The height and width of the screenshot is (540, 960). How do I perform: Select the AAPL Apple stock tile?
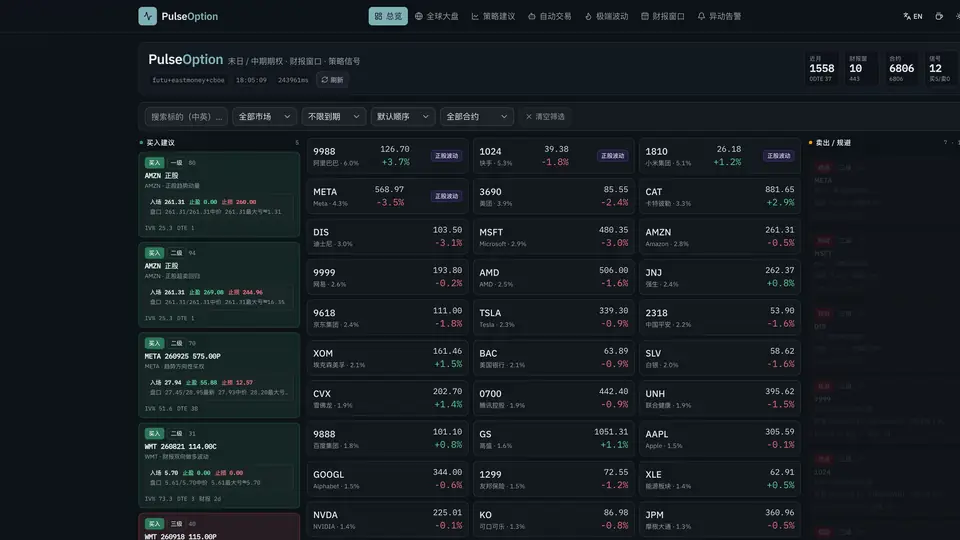click(720, 439)
